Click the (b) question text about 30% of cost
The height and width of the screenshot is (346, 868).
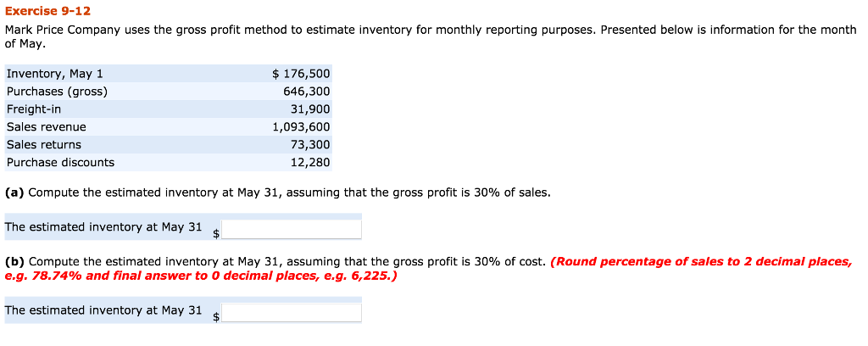pos(275,261)
